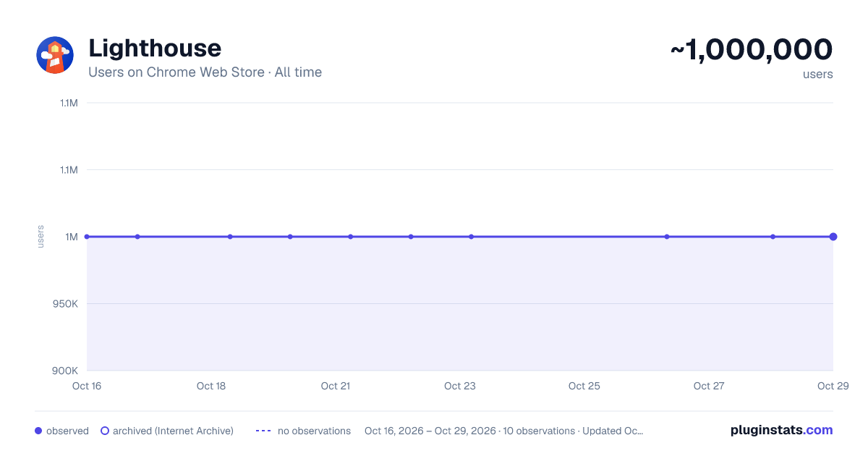Click the topmost '1.1M' y-axis label
The height and width of the screenshot is (456, 868).
[69, 103]
